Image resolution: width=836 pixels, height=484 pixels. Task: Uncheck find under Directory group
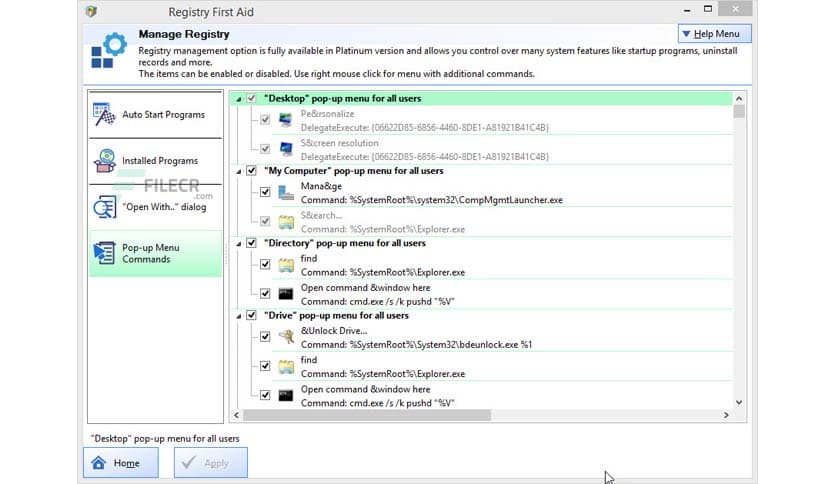pos(265,264)
